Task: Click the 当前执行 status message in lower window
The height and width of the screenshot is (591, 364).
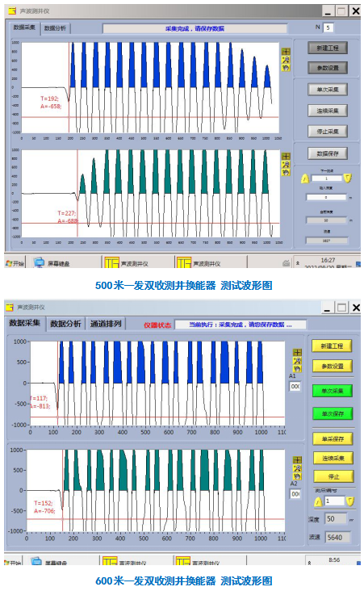Action: [x=241, y=325]
